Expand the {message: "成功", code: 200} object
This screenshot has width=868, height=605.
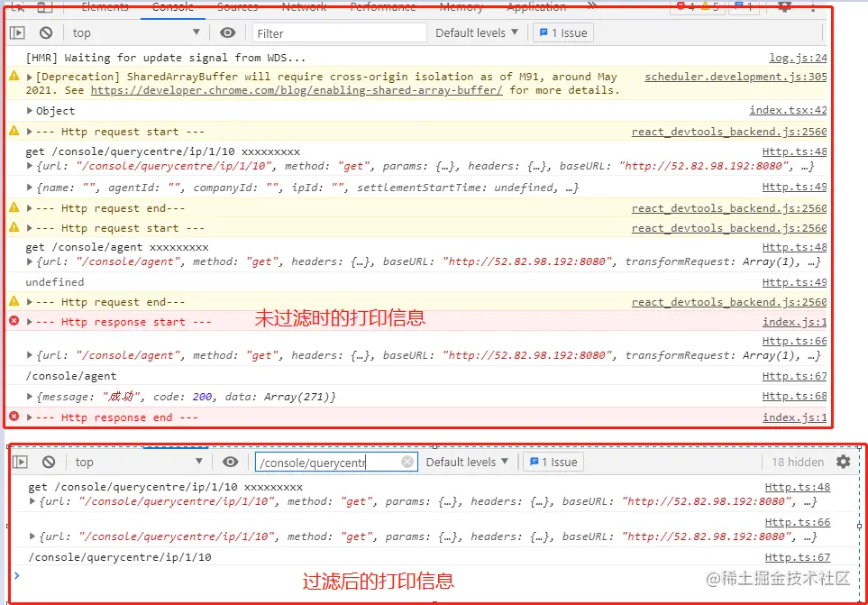(30, 397)
